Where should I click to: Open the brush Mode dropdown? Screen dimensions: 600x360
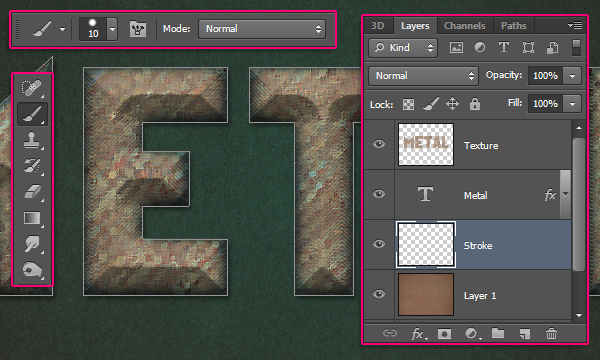[262, 29]
